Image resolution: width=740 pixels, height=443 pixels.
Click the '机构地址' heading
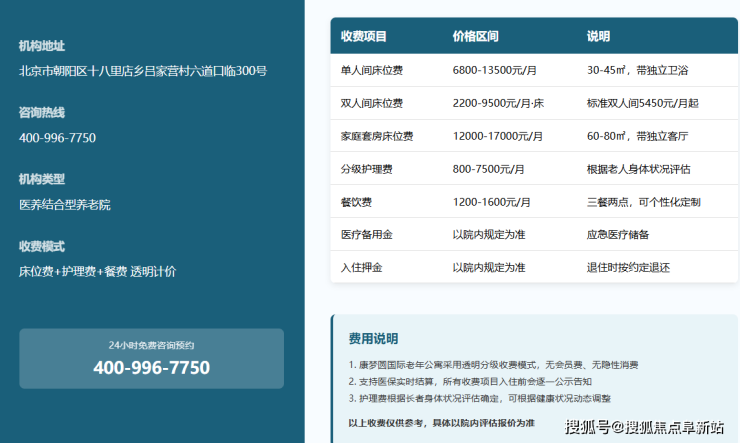click(x=42, y=46)
